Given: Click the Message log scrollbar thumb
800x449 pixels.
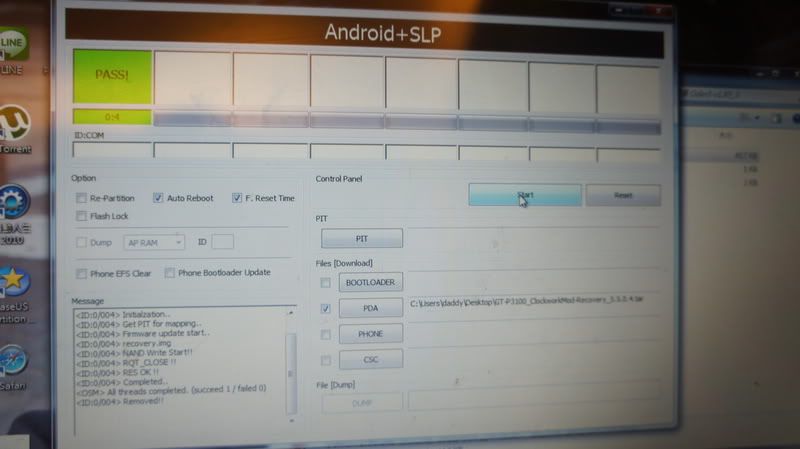Looking at the screenshot, I should tap(291, 373).
